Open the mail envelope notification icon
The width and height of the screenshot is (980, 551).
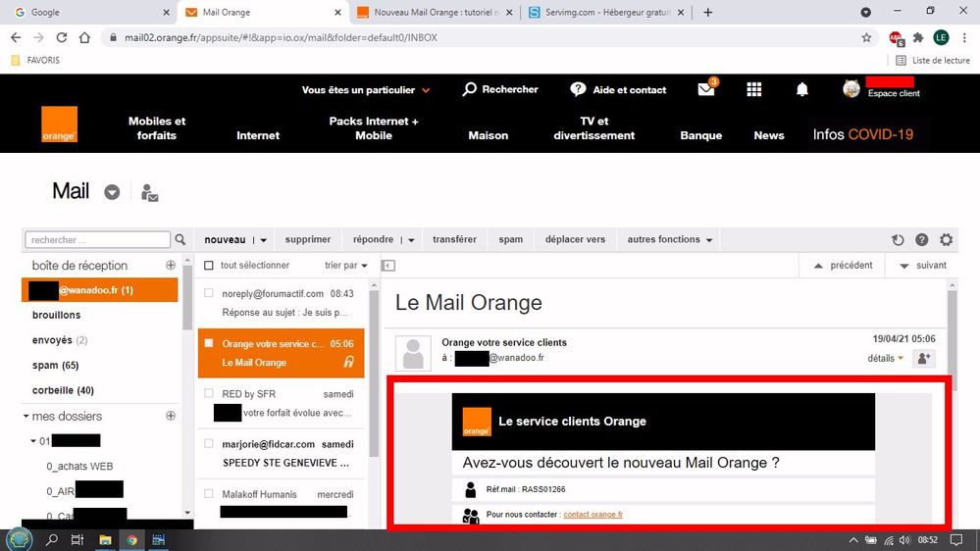click(707, 88)
